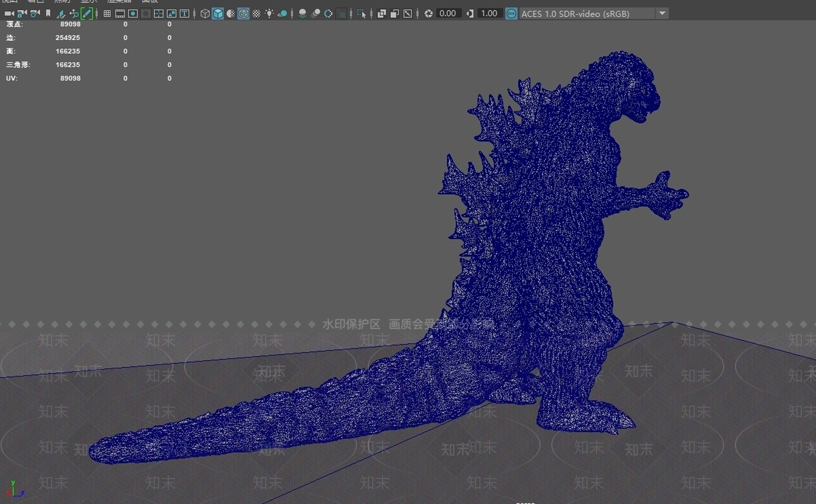Click the Use Default Material icon
The image size is (816, 504).
click(x=231, y=14)
